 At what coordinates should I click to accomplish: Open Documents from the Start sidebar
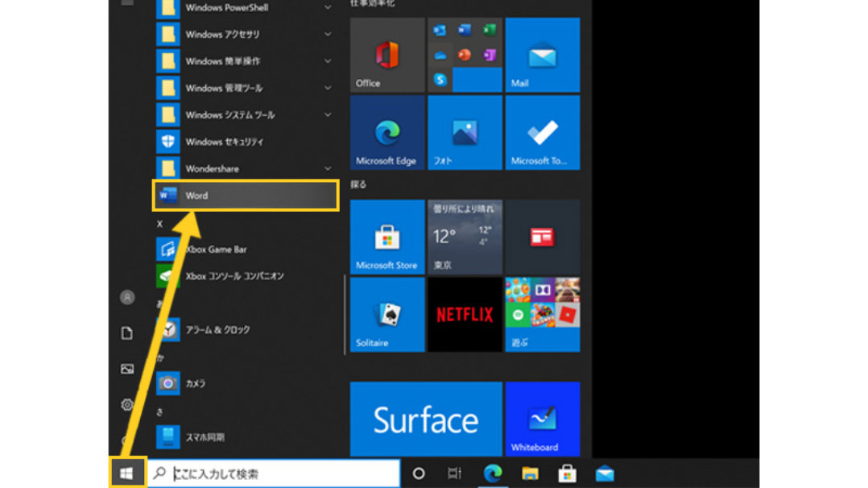click(127, 333)
